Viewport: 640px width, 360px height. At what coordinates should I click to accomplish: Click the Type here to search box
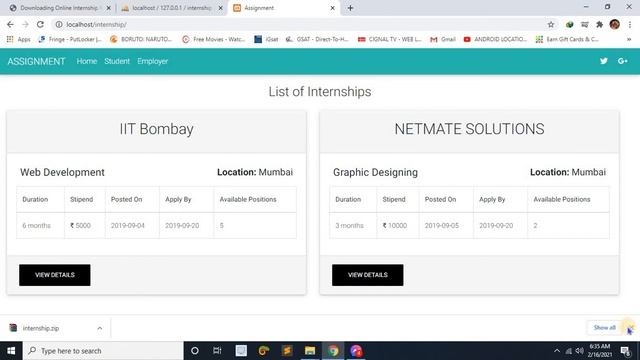pos(103,351)
